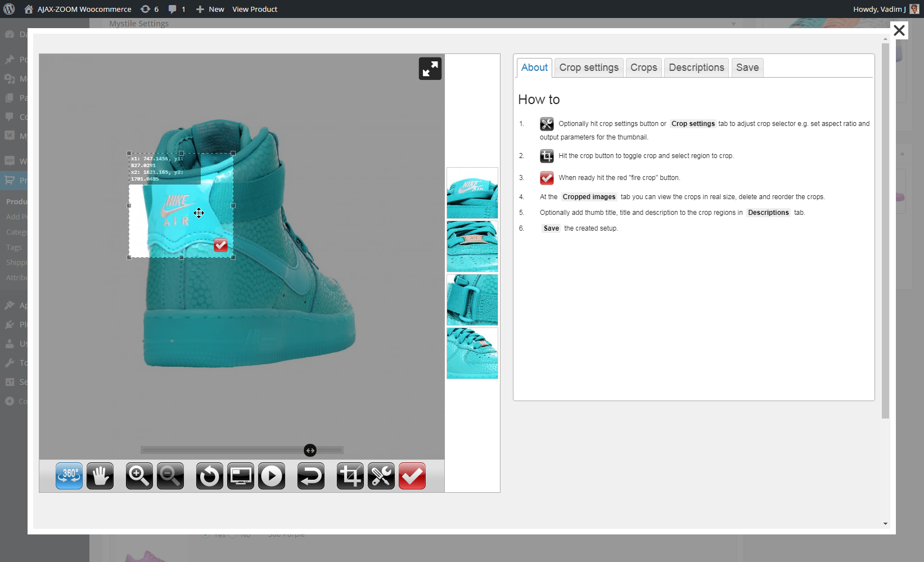Close the modal with the X button
The width and height of the screenshot is (924, 562).
(899, 30)
